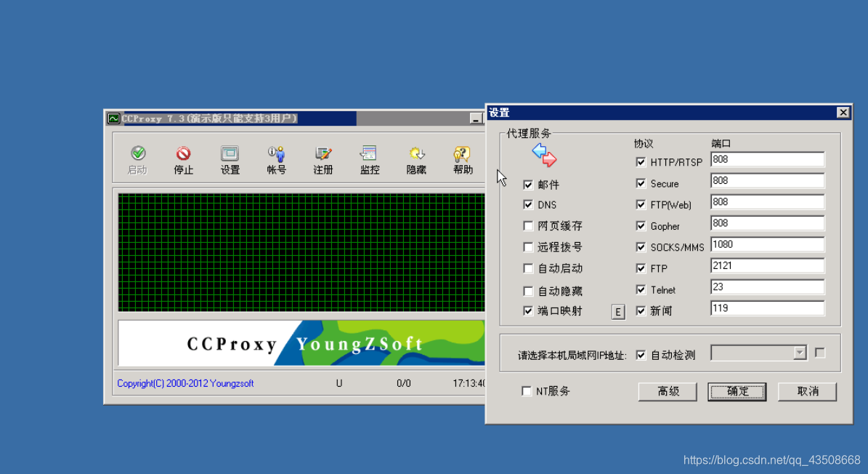Toggle the 自动检测 auto detect checkbox

[641, 355]
